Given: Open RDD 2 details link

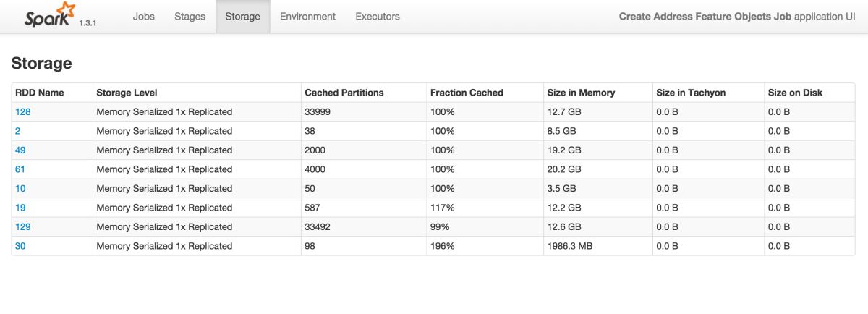Looking at the screenshot, I should [18, 131].
